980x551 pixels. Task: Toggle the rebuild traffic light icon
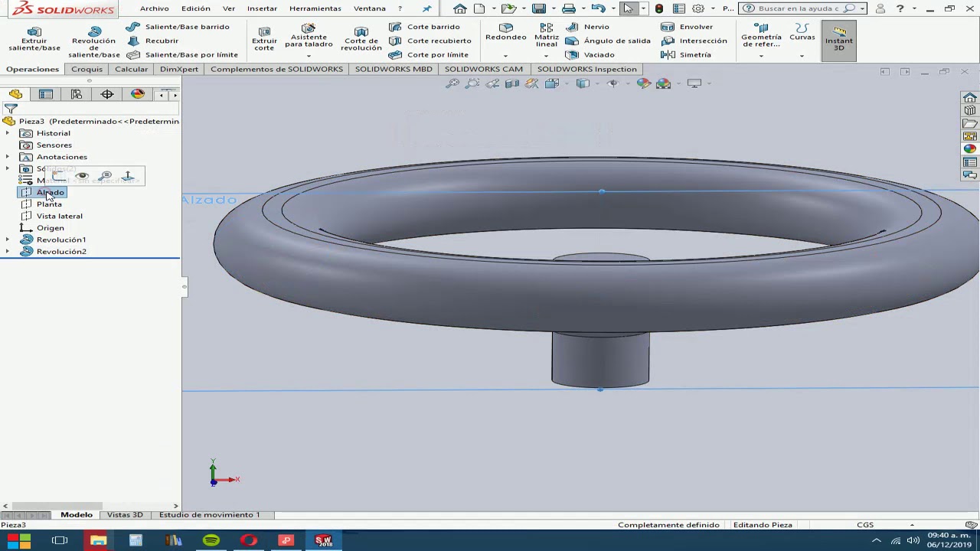(x=659, y=8)
